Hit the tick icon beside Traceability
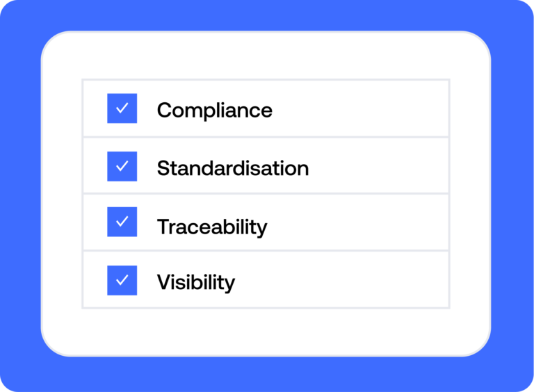The image size is (534, 392). 122,222
